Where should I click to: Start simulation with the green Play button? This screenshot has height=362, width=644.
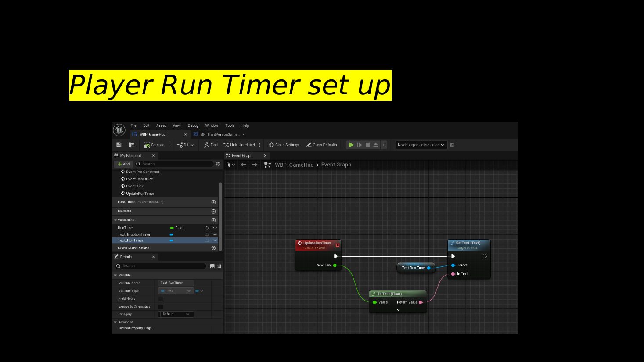click(351, 145)
